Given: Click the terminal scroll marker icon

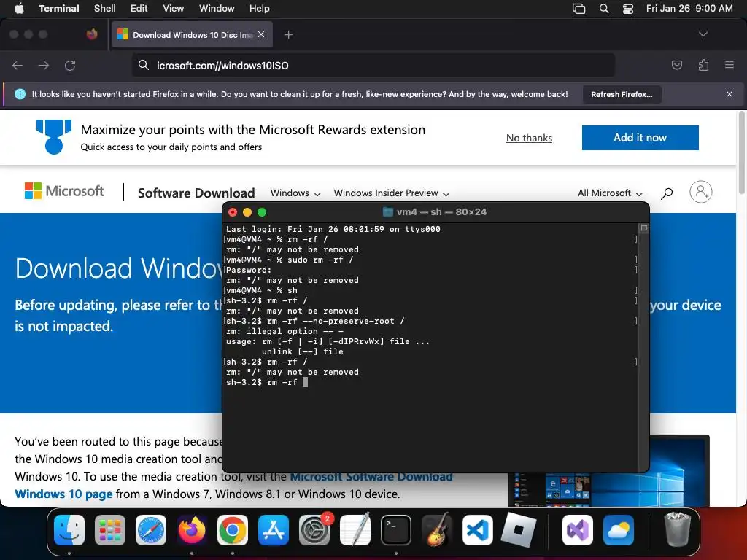Looking at the screenshot, I should pyautogui.click(x=643, y=228).
